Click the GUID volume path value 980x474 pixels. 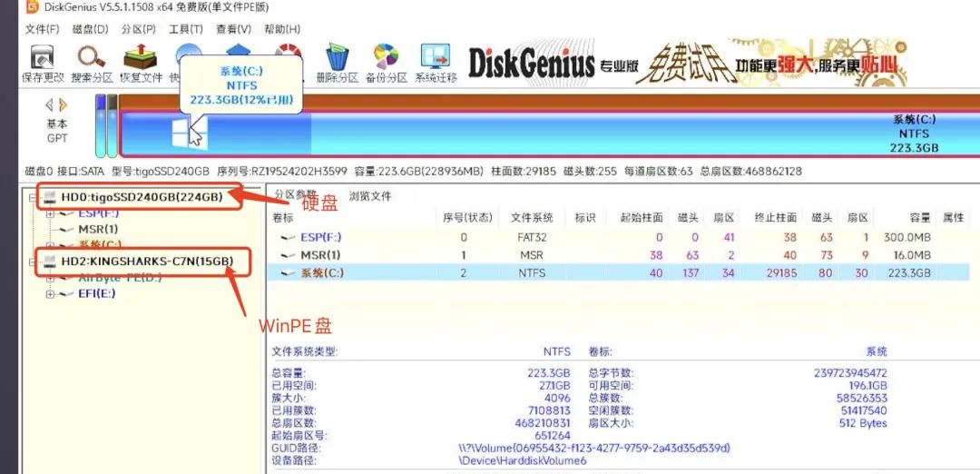[594, 449]
